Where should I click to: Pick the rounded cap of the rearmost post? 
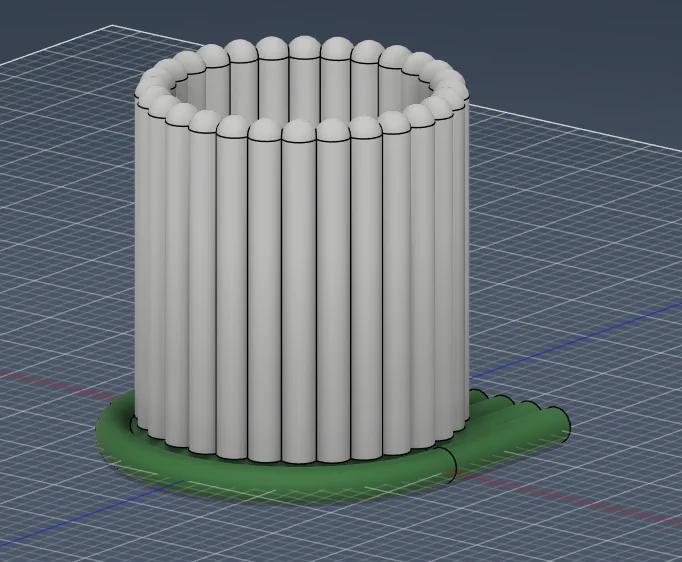click(304, 47)
